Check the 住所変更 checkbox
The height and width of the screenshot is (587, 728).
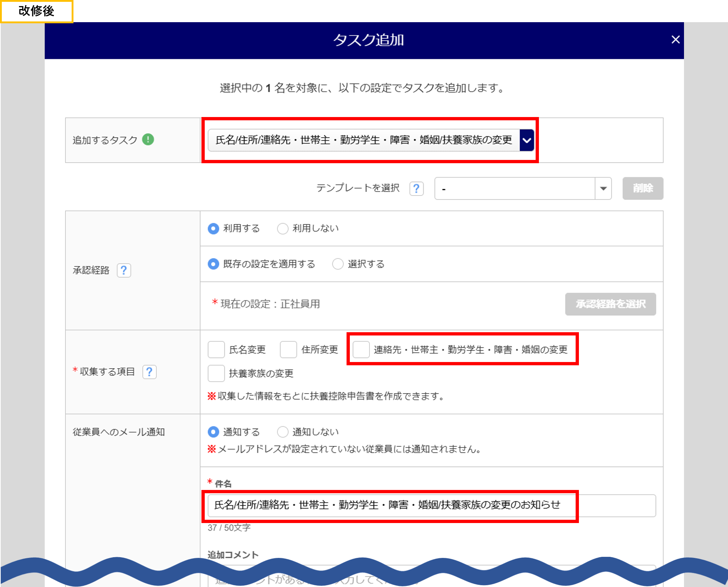tap(288, 350)
